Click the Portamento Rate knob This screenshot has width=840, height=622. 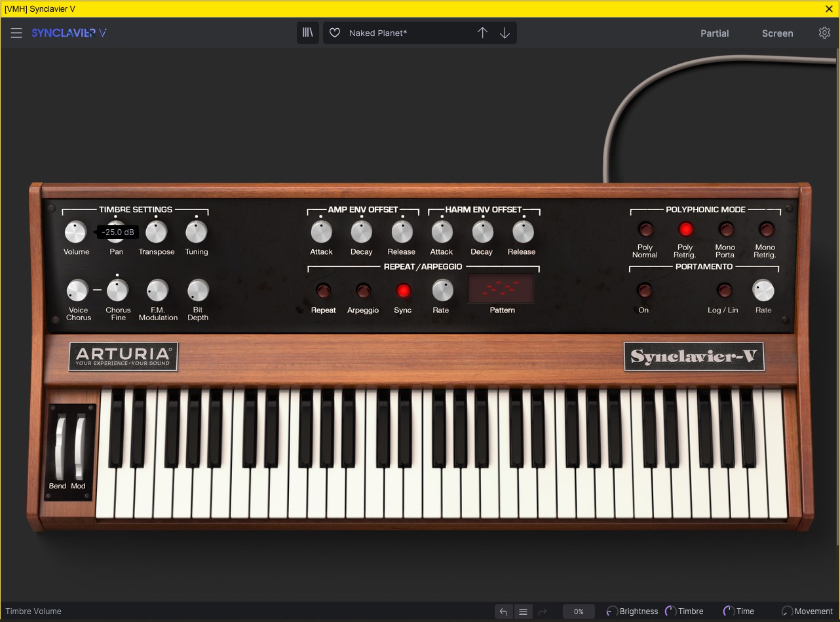763,290
